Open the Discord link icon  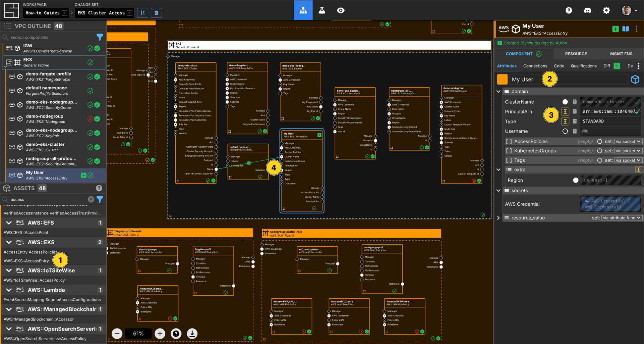[587, 10]
